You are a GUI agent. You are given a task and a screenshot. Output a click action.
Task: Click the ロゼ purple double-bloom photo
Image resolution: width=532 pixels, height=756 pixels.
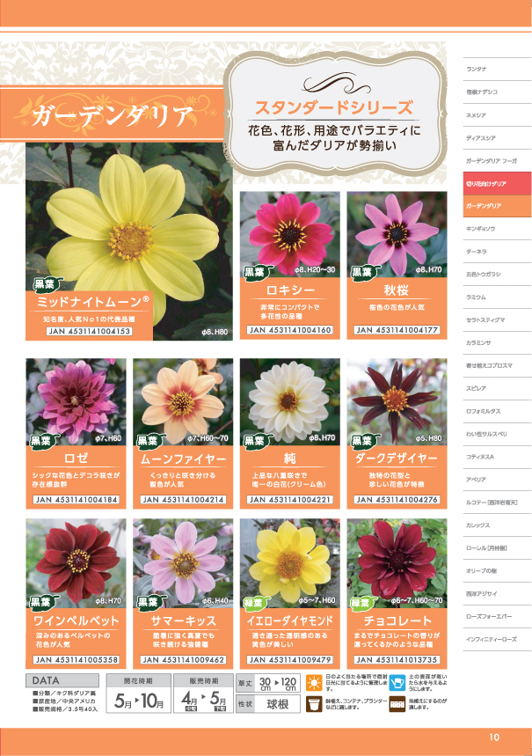(x=77, y=401)
